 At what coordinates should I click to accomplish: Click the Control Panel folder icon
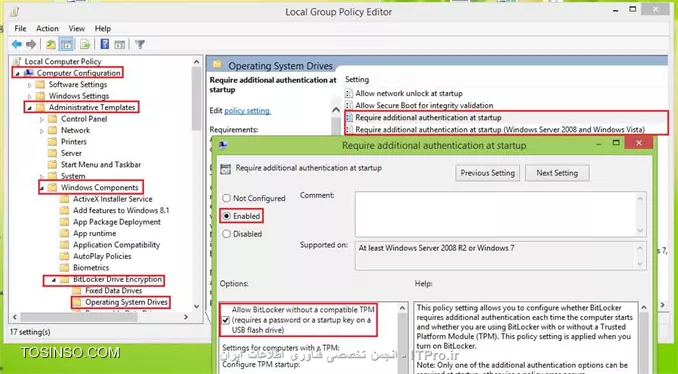[x=53, y=118]
